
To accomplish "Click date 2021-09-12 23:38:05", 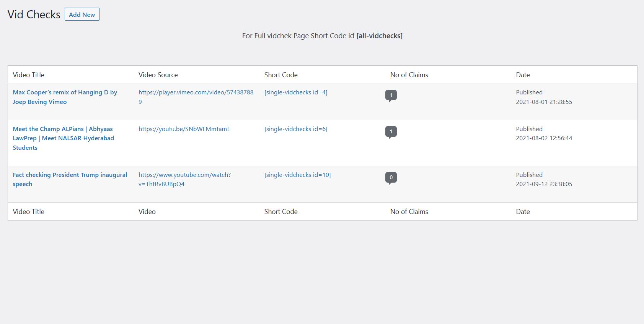I will (x=544, y=184).
